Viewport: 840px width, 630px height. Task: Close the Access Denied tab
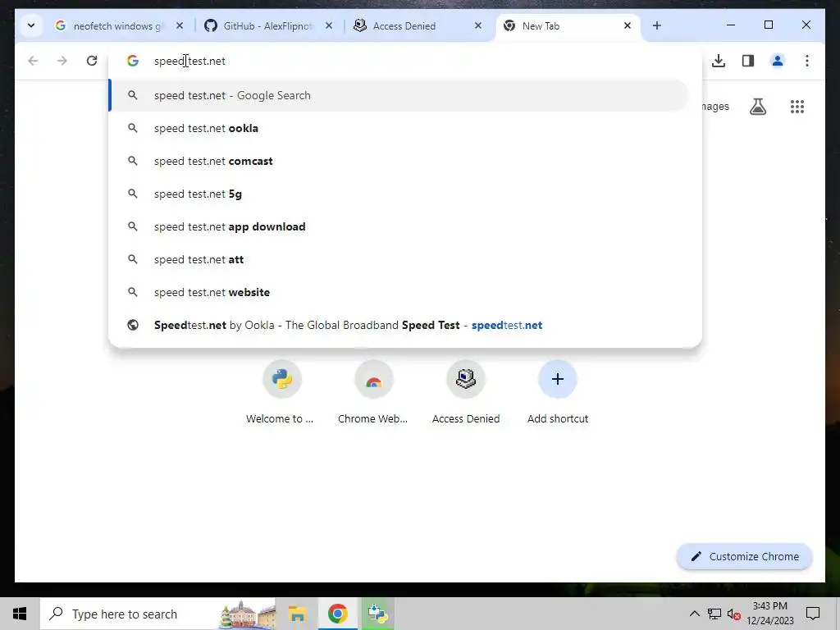click(478, 25)
